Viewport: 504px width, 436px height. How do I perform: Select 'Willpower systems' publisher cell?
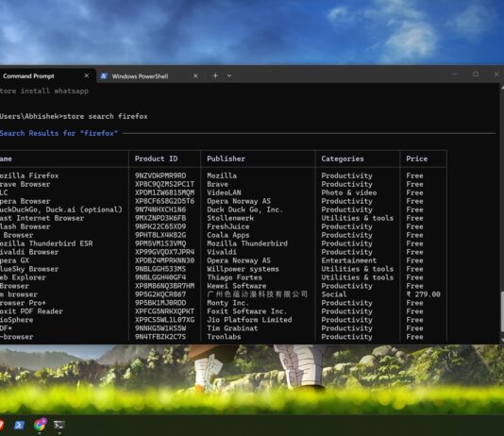[243, 269]
